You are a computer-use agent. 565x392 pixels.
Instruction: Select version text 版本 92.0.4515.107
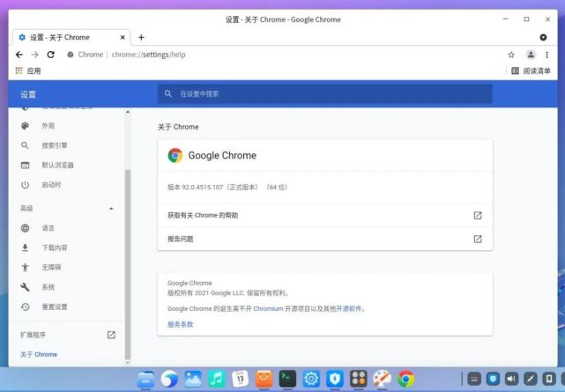pyautogui.click(x=195, y=187)
